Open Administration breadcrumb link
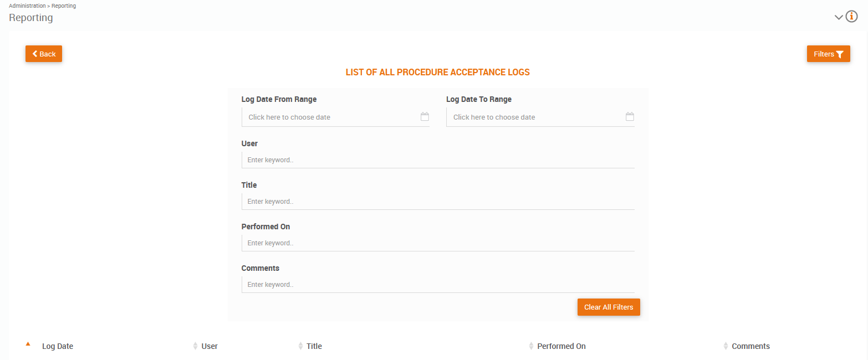The width and height of the screenshot is (868, 360). click(x=27, y=6)
